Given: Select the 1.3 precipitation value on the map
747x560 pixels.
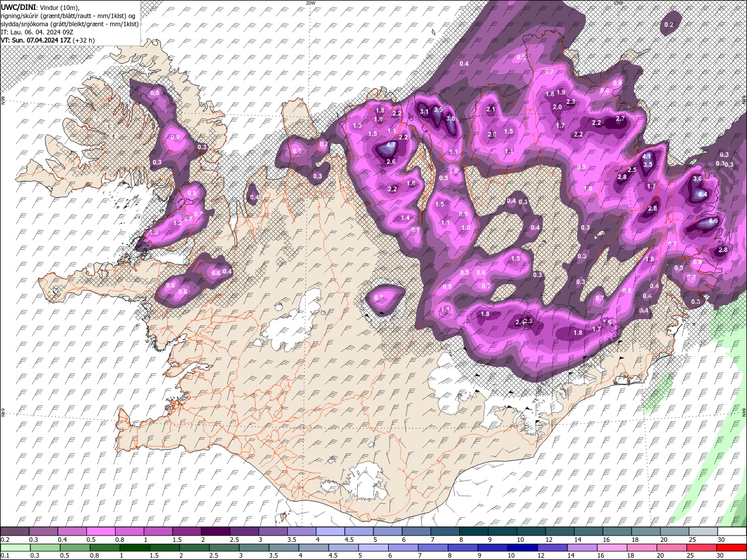Looking at the screenshot, I should pyautogui.click(x=358, y=126).
